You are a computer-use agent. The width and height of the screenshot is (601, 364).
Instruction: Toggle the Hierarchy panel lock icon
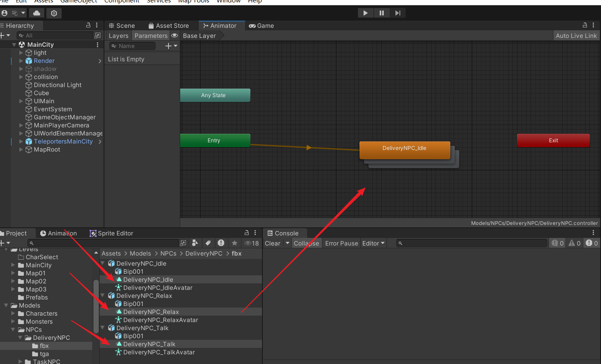click(x=88, y=25)
